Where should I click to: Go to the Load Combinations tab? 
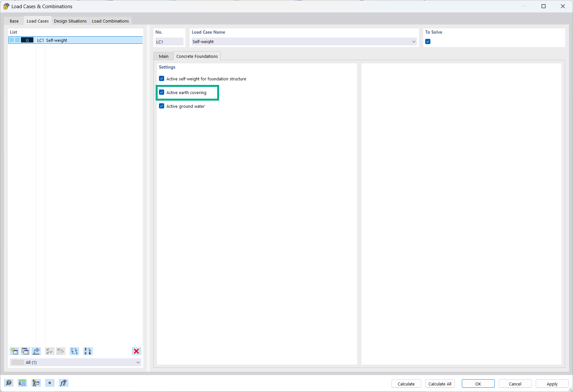[x=110, y=21]
